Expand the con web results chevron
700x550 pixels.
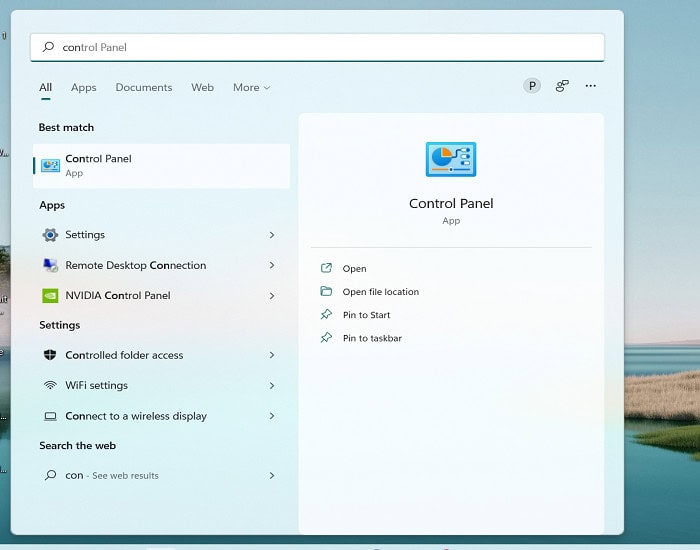click(x=272, y=475)
